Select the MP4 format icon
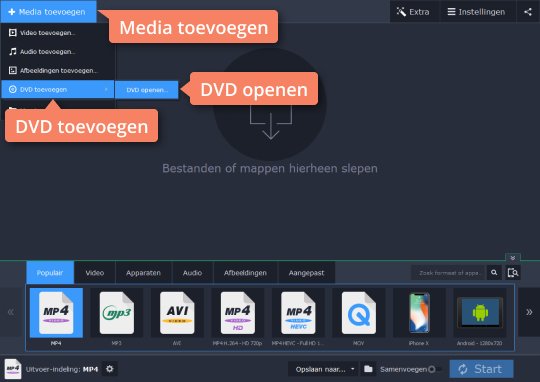The image size is (540, 382). pos(56,313)
